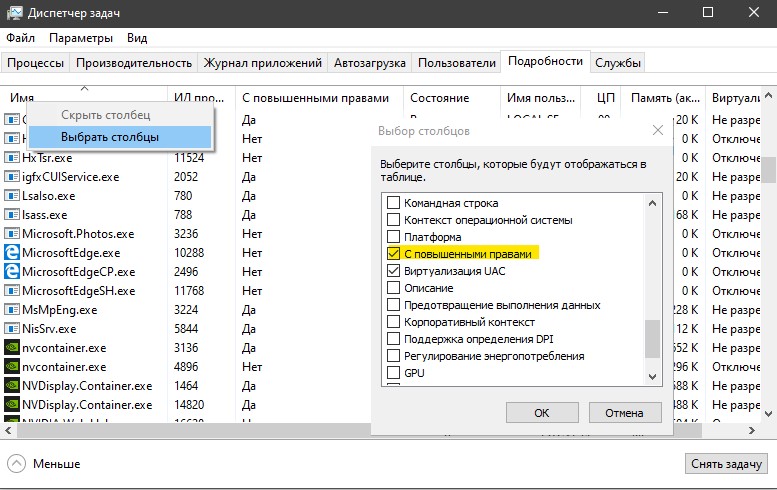Click the column list scrollbar thumb
The image size is (777, 490).
652,339
